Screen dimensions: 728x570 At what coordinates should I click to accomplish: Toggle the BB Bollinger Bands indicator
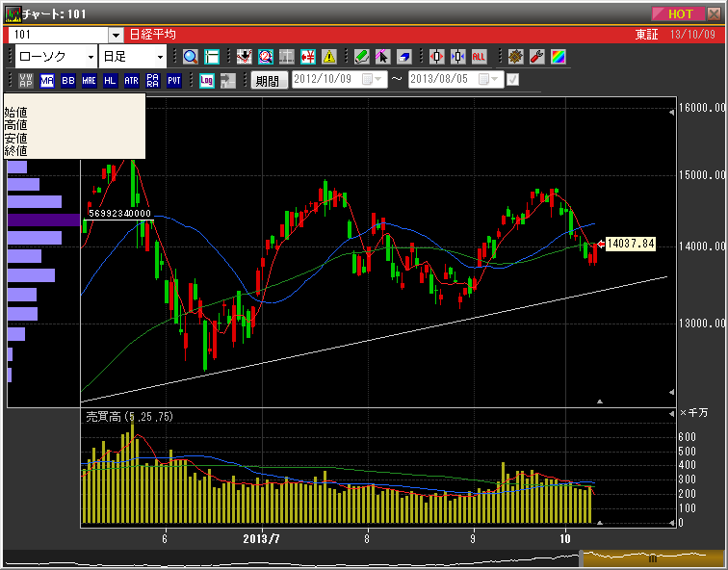tap(68, 81)
